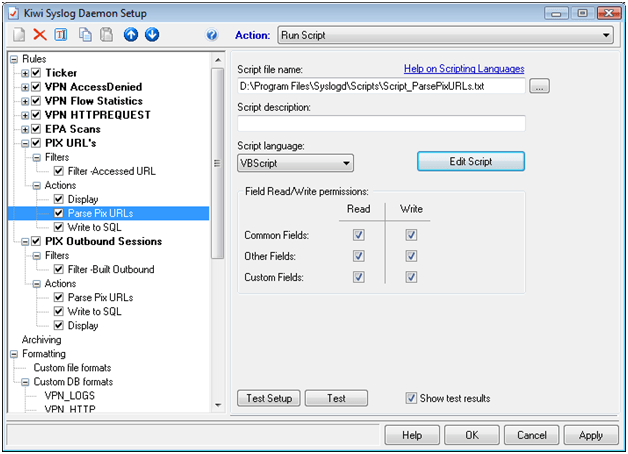The image size is (628, 454).
Task: Click the rename item toolbar icon
Action: point(60,35)
